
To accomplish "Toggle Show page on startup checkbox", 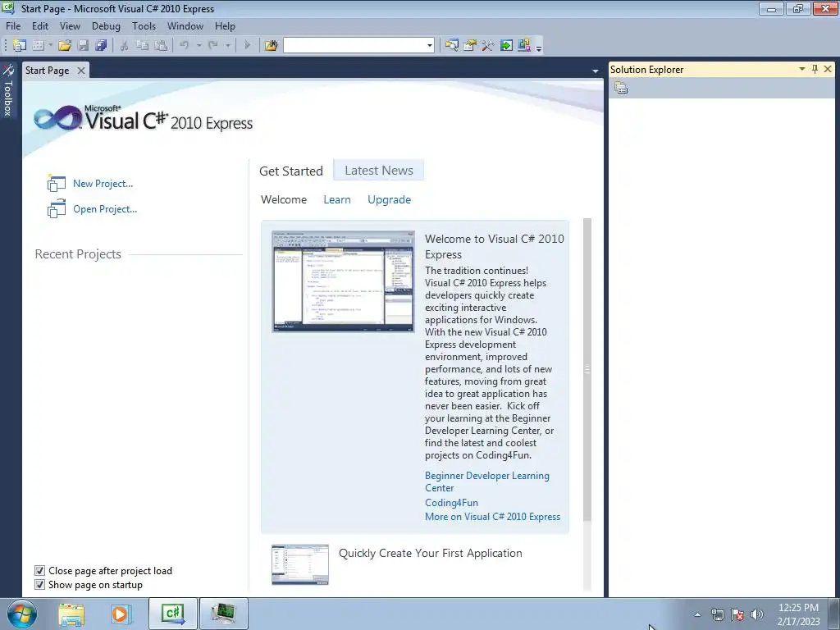I will [x=39, y=584].
